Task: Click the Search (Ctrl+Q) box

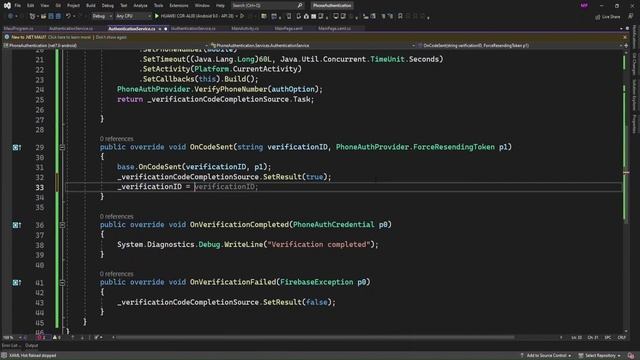Action: click(x=267, y=6)
